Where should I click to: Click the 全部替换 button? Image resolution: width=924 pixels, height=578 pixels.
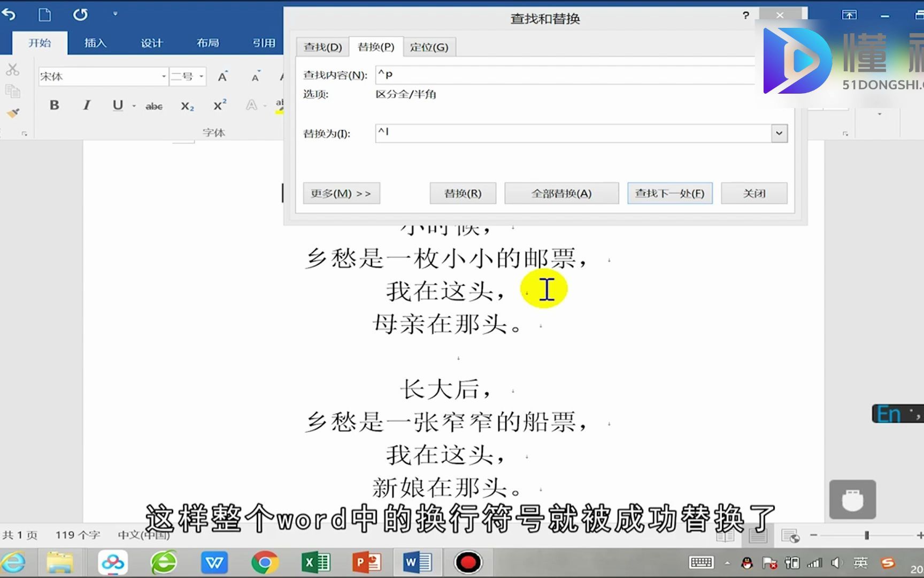pyautogui.click(x=561, y=193)
